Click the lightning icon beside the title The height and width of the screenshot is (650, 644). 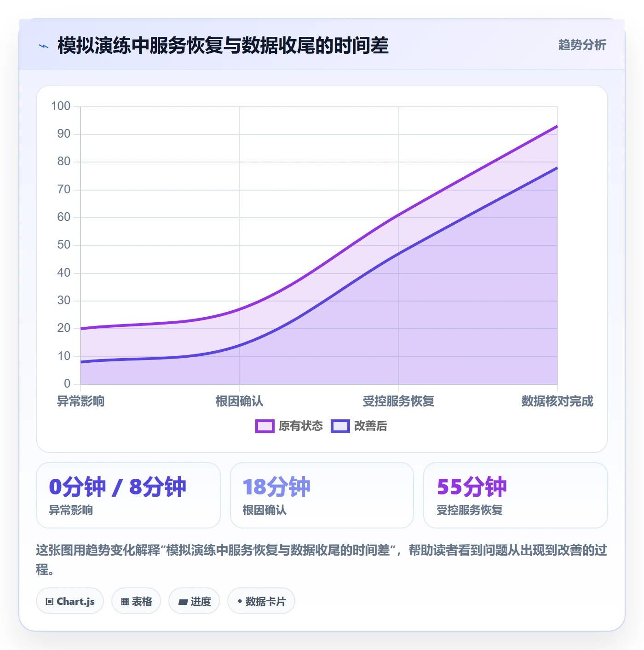(x=44, y=46)
